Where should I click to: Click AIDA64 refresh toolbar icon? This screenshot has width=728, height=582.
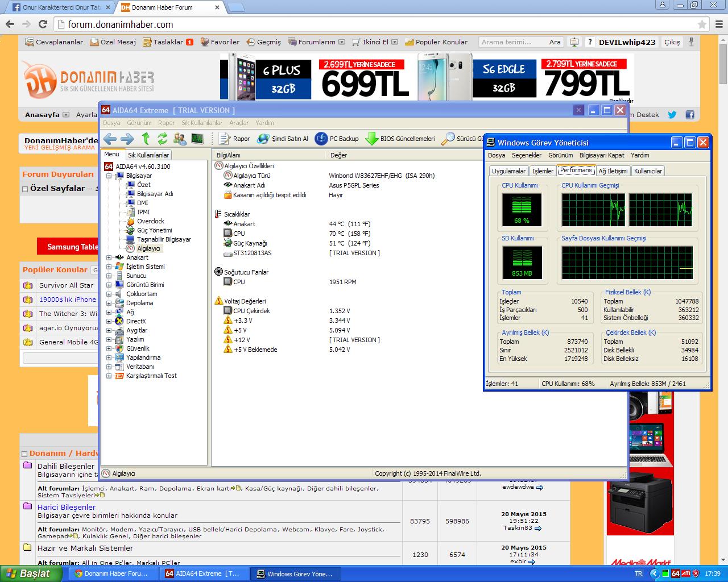coord(163,139)
